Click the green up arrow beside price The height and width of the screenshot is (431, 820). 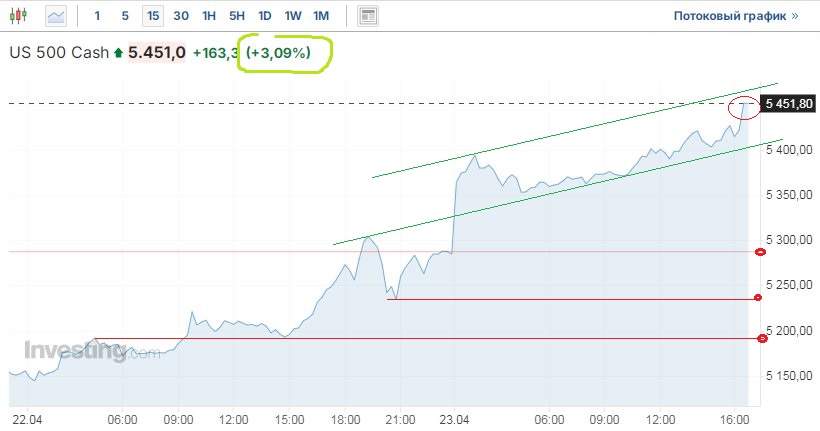119,53
